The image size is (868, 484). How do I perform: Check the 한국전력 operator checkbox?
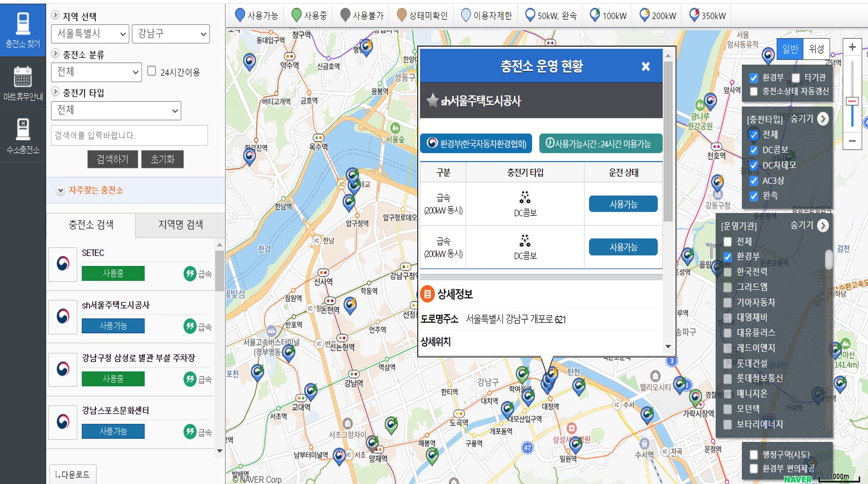click(728, 272)
